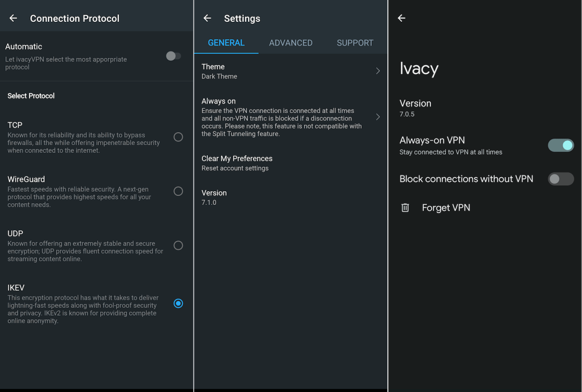Click the UDP protocol title
Viewport: 582px width, 392px height.
pyautogui.click(x=15, y=233)
